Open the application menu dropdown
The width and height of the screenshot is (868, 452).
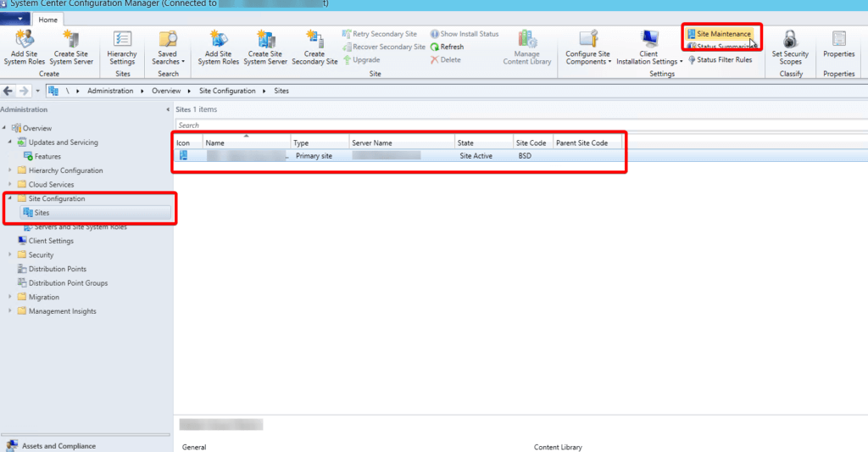tap(15, 19)
